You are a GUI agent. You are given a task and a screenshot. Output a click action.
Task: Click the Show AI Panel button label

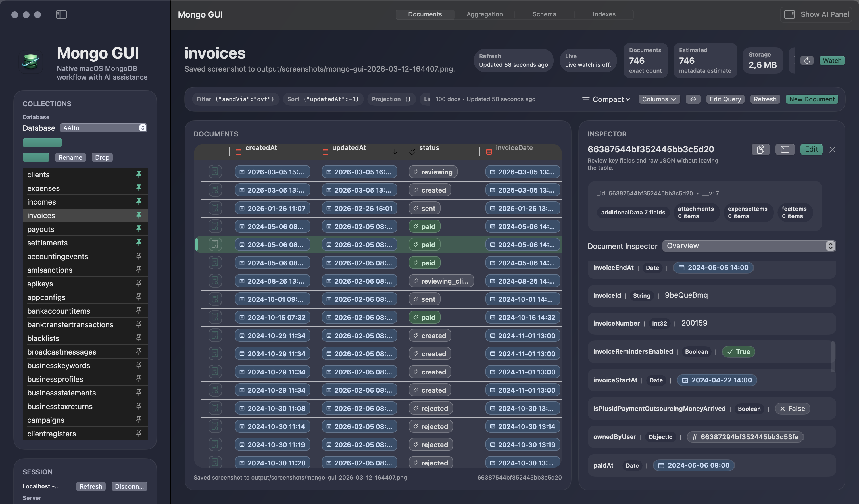tap(825, 14)
